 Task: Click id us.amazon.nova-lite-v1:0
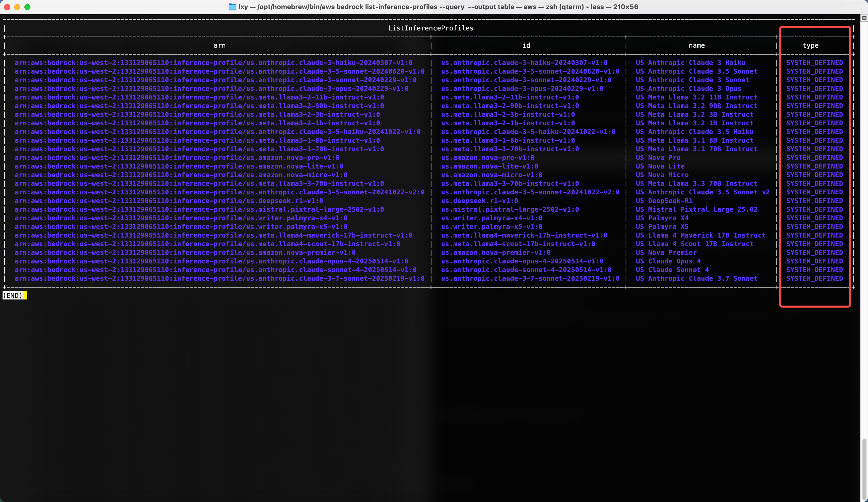pos(489,166)
